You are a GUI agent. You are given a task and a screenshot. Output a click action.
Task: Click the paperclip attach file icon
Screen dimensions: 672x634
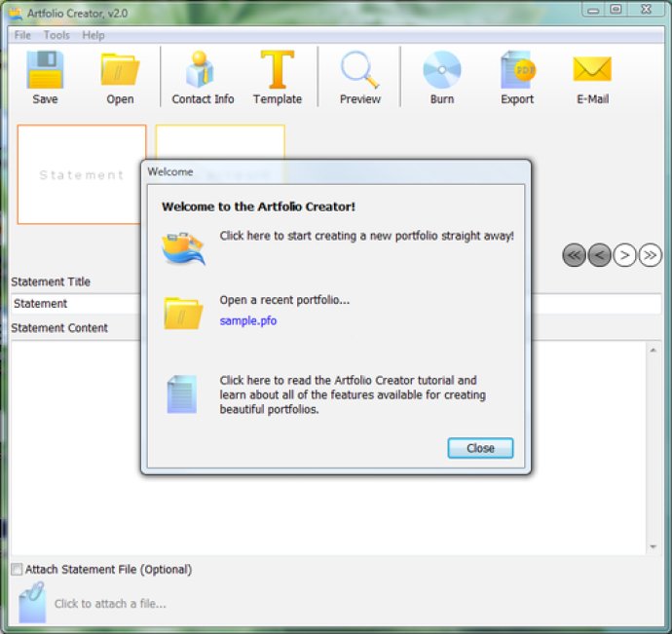[32, 602]
